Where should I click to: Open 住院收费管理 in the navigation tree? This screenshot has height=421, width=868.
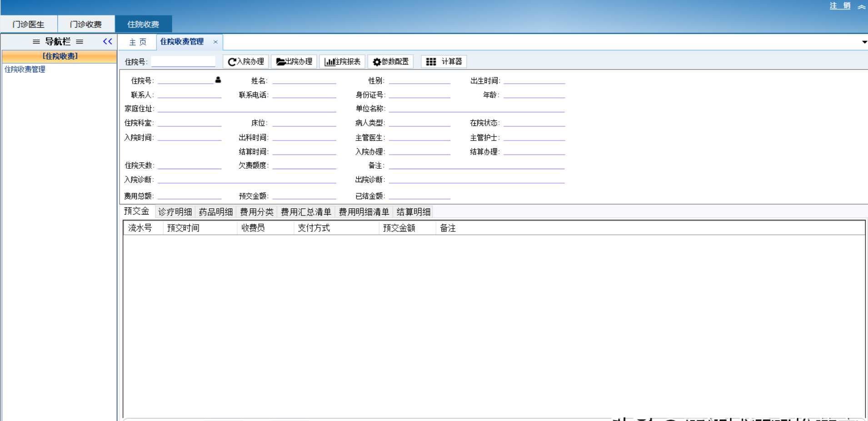point(25,69)
